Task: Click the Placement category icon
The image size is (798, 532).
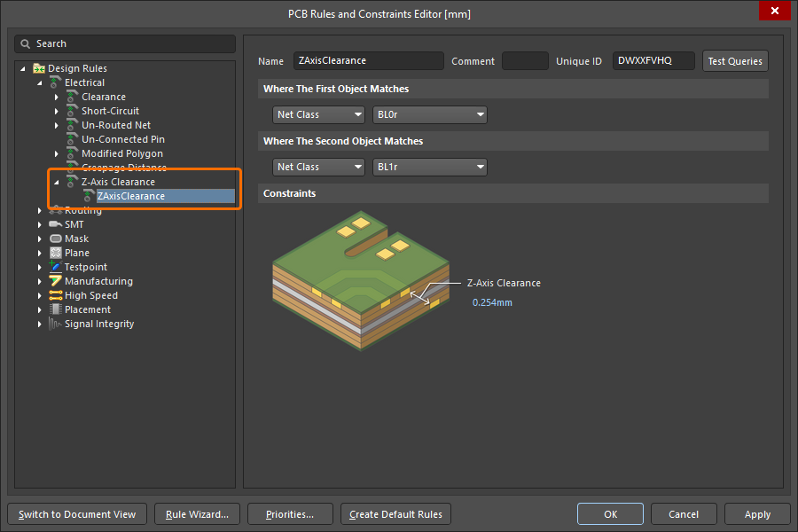Action: pyautogui.click(x=56, y=309)
